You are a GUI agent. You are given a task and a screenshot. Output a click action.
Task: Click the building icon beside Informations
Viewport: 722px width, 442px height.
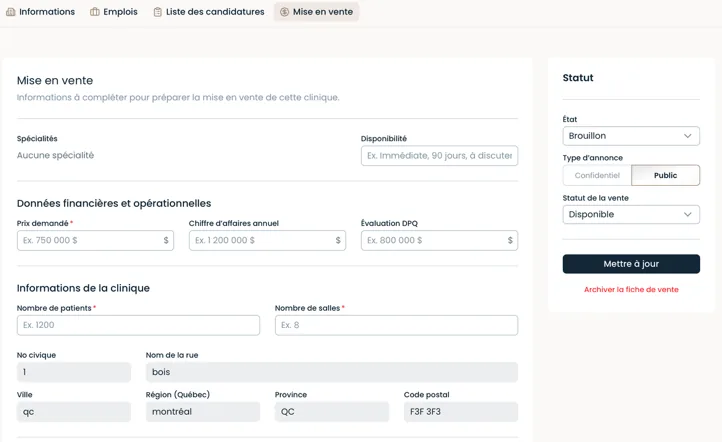click(x=11, y=12)
